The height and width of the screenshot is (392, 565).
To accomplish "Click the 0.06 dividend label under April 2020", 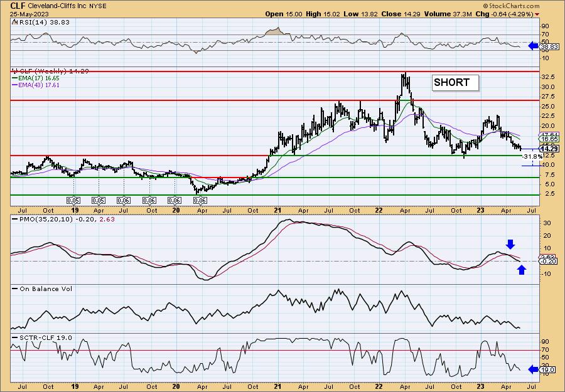I will click(200, 201).
